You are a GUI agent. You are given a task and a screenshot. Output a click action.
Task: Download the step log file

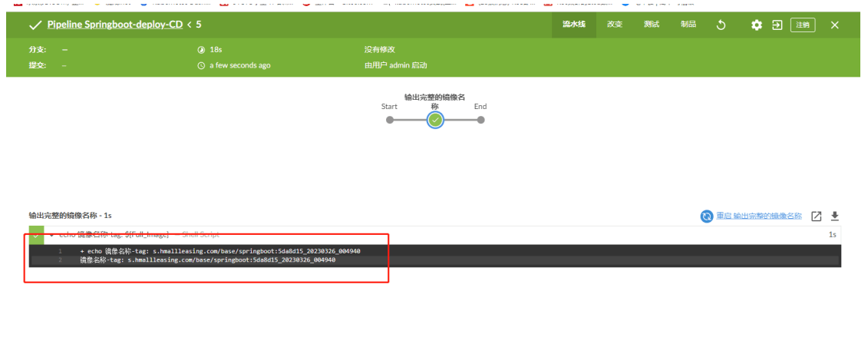pos(835,216)
